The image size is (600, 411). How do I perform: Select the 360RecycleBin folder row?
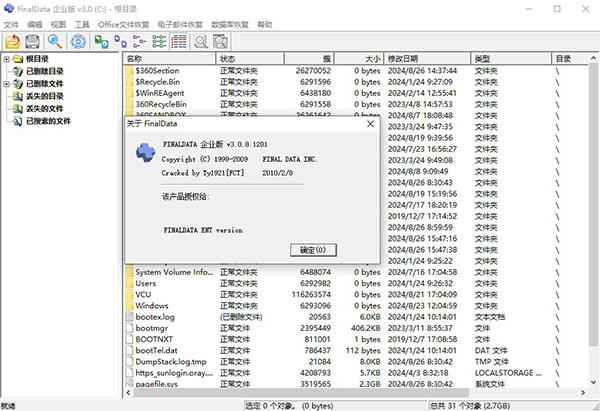(x=356, y=104)
